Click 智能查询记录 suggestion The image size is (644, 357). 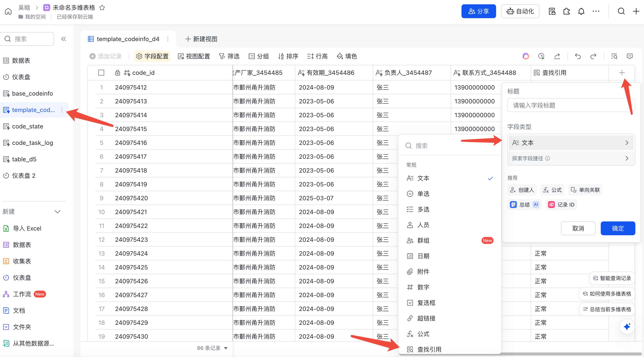pos(612,278)
